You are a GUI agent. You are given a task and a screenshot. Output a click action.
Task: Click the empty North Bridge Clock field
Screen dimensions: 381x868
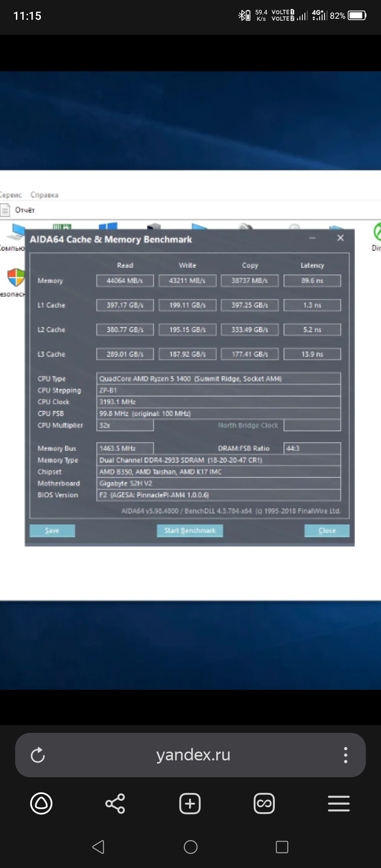[x=312, y=425]
